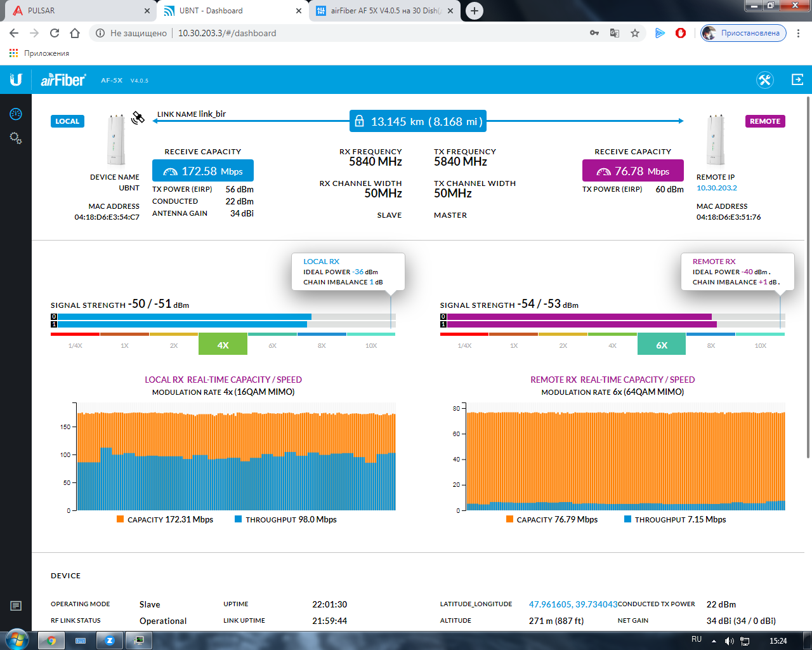Close the UBNT - Dashboard tab
Image resolution: width=812 pixels, height=650 pixels.
(x=299, y=11)
